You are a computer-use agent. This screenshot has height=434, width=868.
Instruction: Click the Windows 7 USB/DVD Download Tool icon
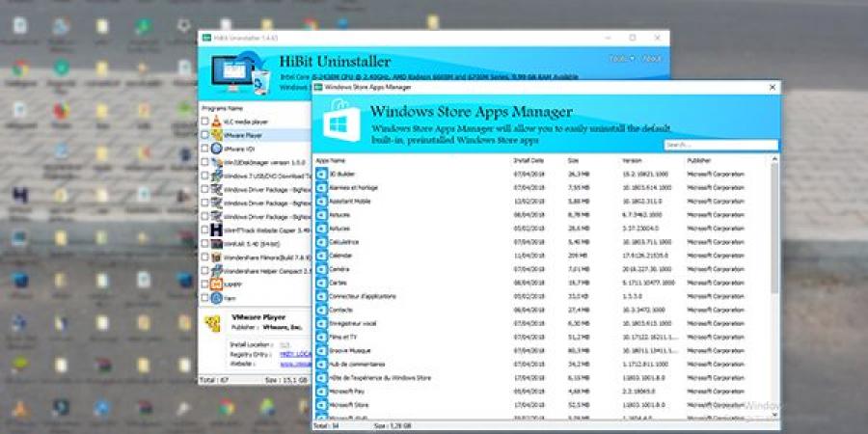point(216,176)
